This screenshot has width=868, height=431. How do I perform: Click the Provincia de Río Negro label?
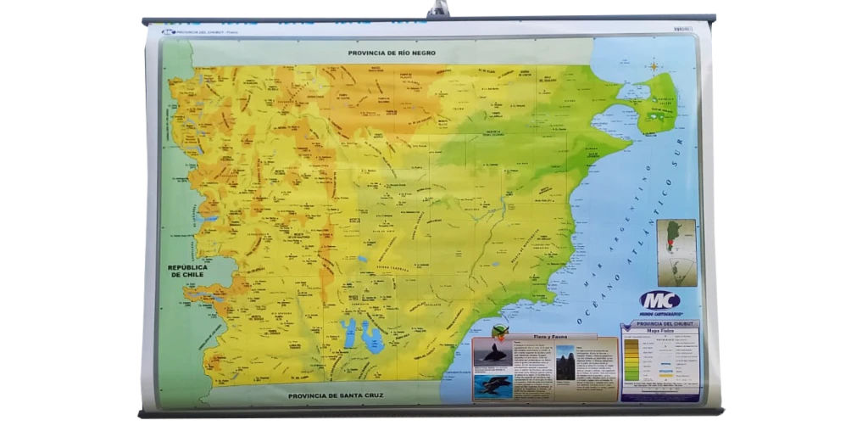pyautogui.click(x=379, y=53)
